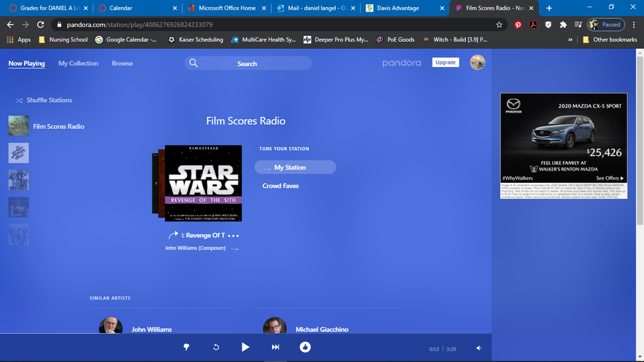Go to My Collection

(78, 64)
